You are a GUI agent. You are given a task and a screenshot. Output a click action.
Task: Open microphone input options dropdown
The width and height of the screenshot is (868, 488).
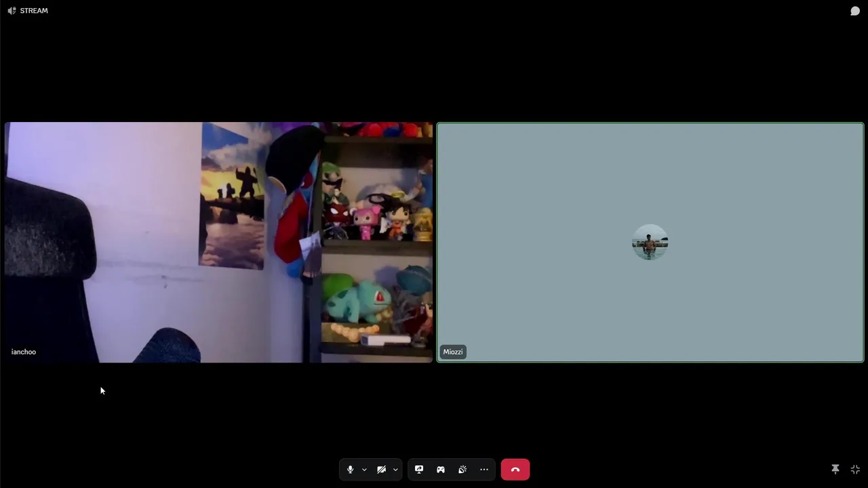pyautogui.click(x=364, y=470)
